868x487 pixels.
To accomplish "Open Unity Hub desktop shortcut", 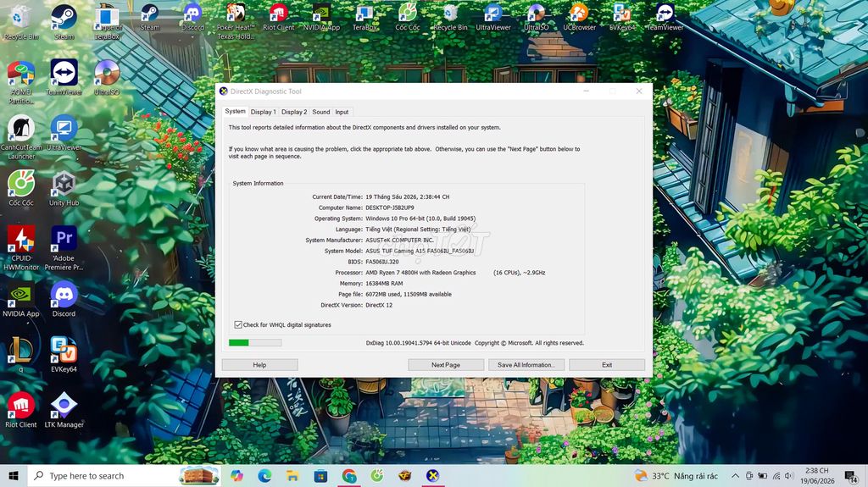I will 64,188.
